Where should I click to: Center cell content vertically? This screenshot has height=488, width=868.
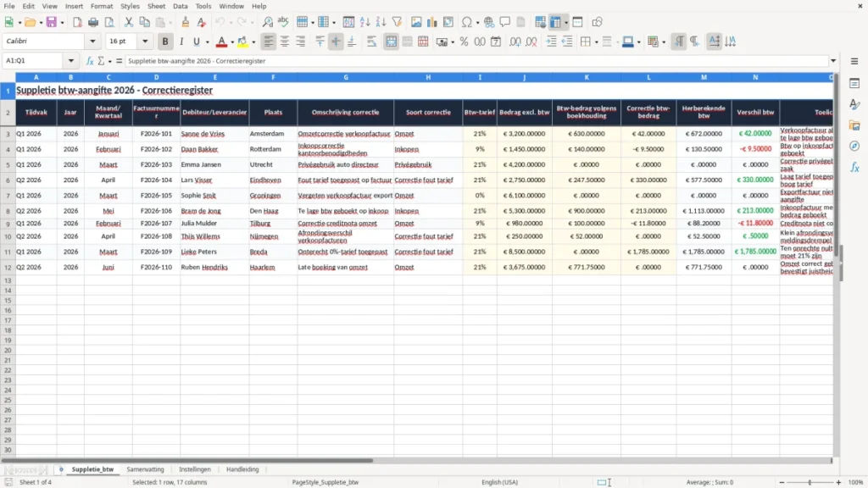(336, 42)
